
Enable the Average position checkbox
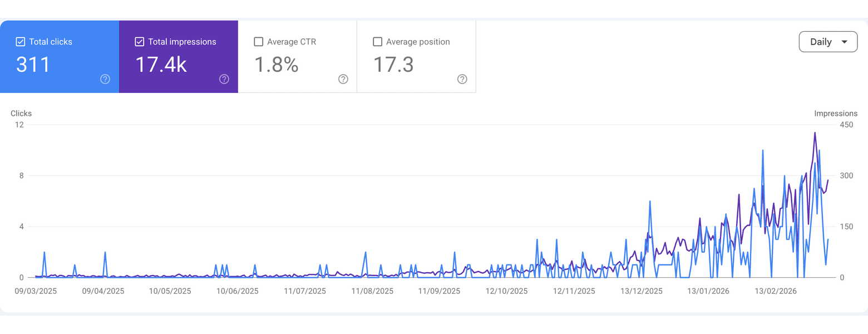coord(378,42)
